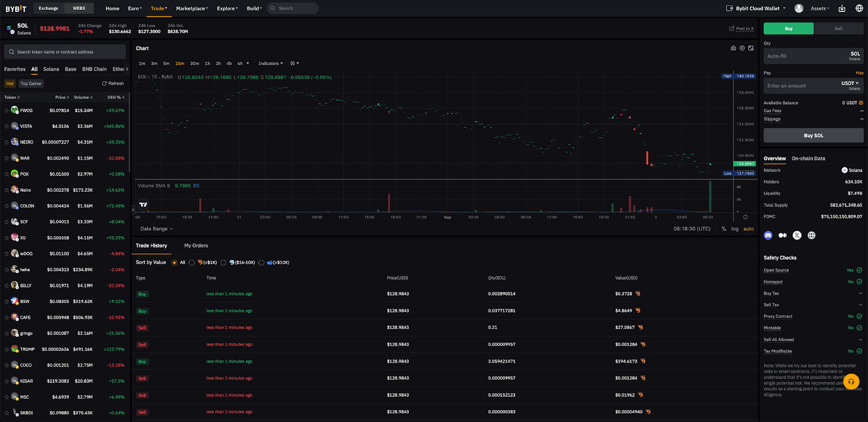Take a chart snapshot with camera icon
The image size is (868, 422).
point(733,48)
